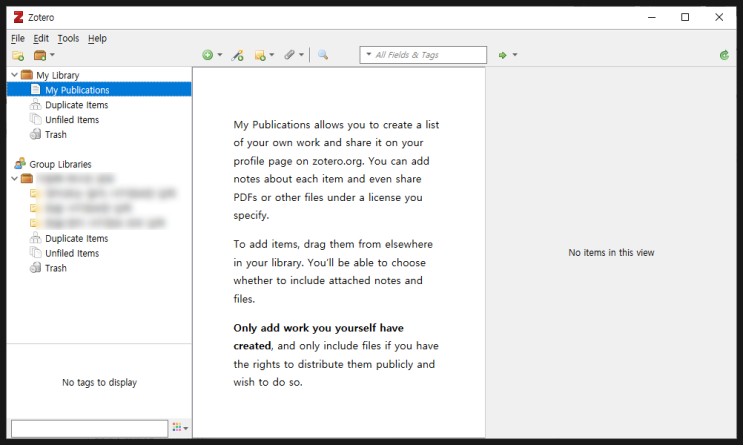This screenshot has height=445, width=743.
Task: Collapse the My Library tree
Action: (x=14, y=75)
